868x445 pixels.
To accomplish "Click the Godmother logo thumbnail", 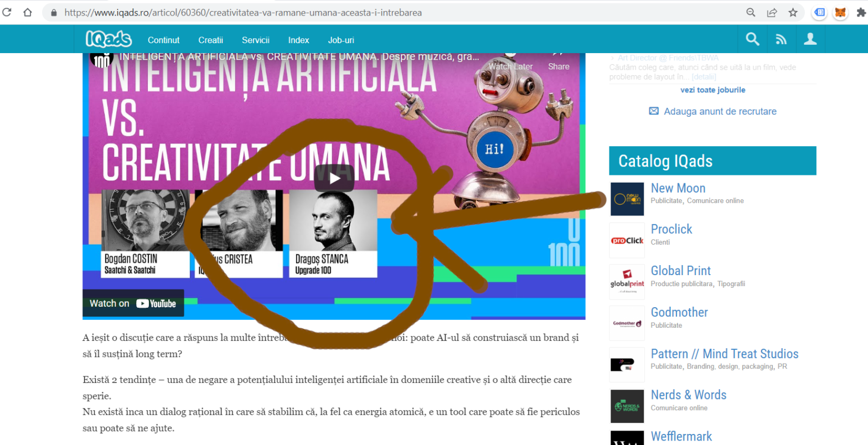I will click(x=627, y=323).
